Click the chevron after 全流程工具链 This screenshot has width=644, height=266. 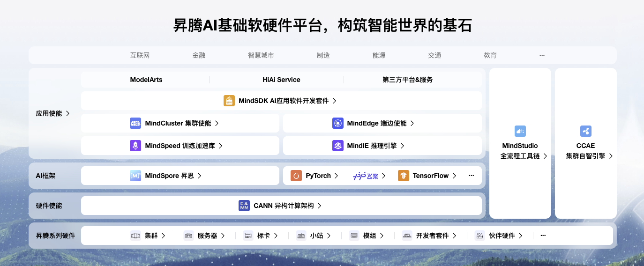(546, 156)
